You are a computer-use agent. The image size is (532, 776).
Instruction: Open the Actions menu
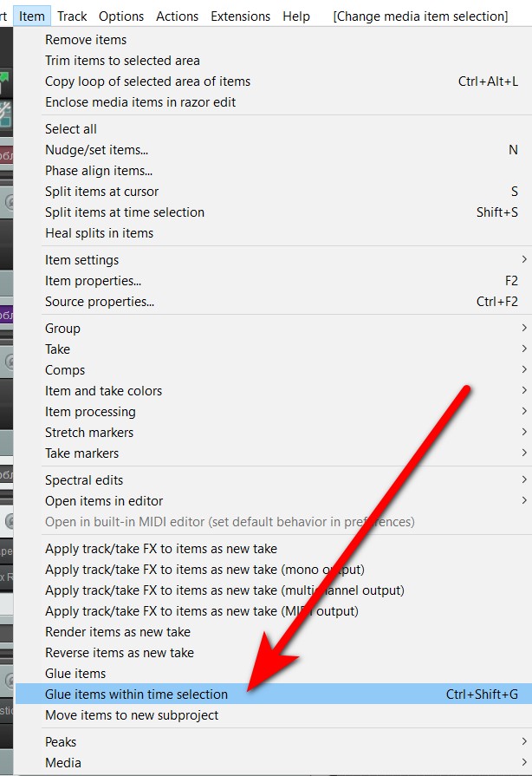coord(177,16)
